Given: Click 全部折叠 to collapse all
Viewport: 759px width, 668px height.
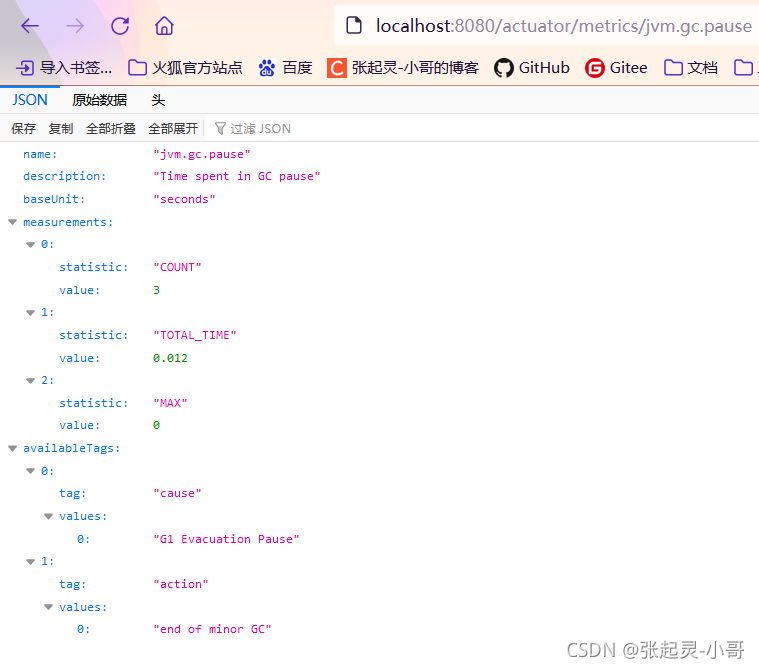Looking at the screenshot, I should [110, 128].
